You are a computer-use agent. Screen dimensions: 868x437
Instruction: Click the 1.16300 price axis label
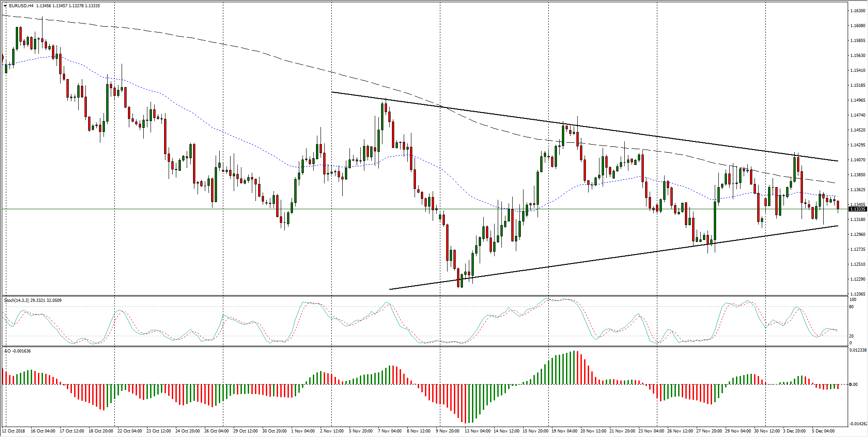pos(858,10)
